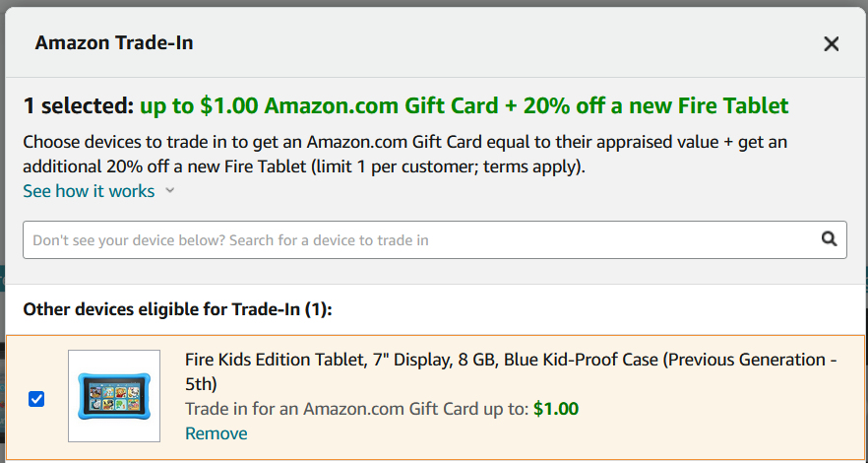Click the blue Fire Kids tablet thumbnail
868x463 pixels.
point(114,396)
